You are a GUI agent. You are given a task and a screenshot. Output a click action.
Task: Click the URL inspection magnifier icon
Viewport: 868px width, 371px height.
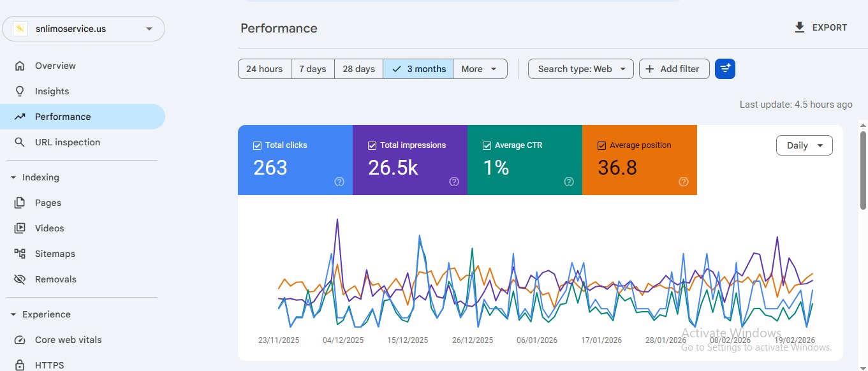(20, 142)
